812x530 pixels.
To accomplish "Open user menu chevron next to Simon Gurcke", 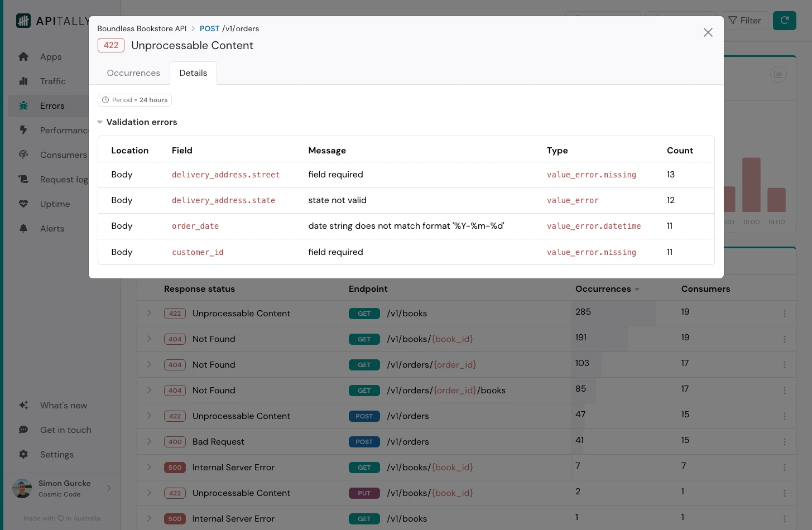I will [x=109, y=488].
